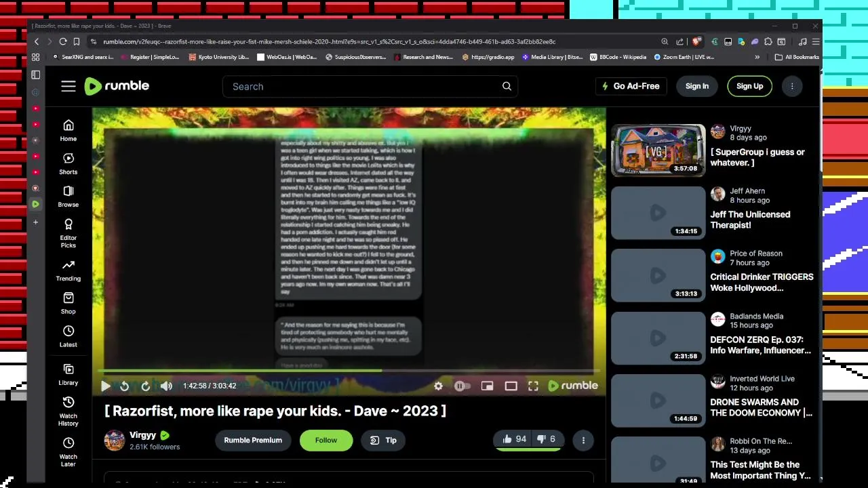Click the Rumble logo

click(117, 86)
